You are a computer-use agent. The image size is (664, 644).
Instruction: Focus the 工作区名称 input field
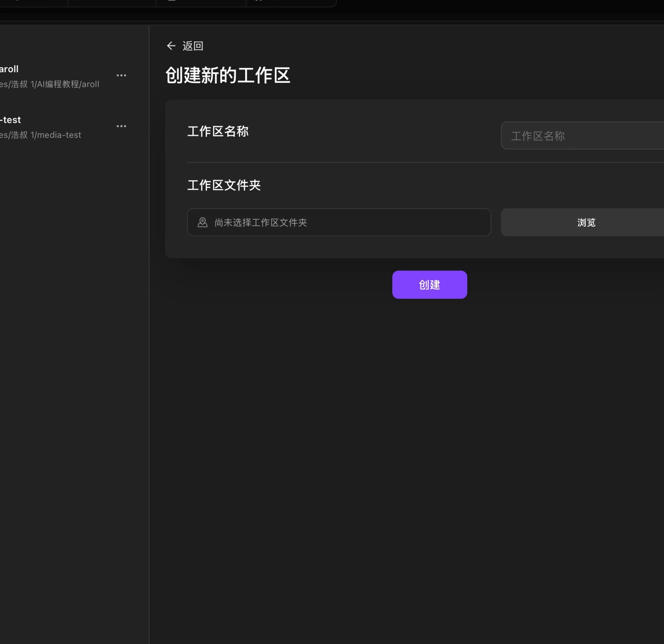[x=582, y=136]
